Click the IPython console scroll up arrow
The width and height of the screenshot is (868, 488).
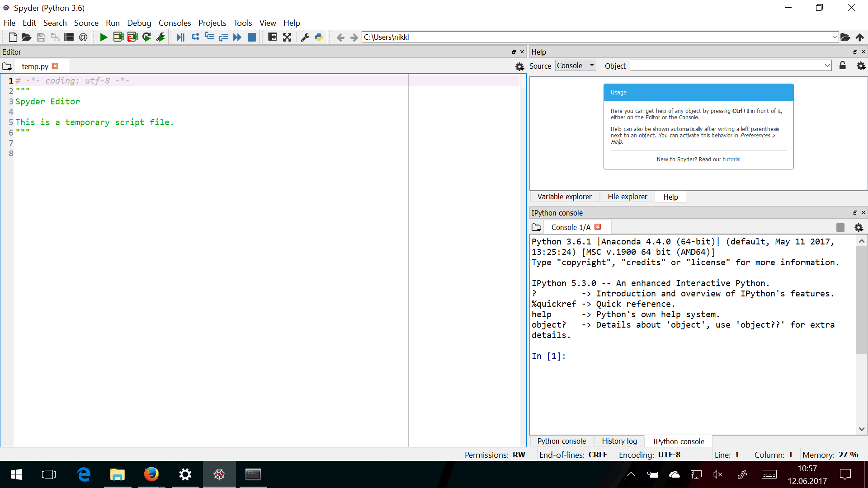click(x=862, y=241)
